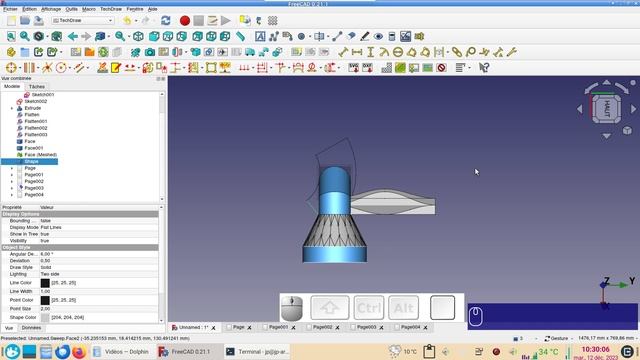The image size is (640, 360).
Task: Select the Isometric view cube icon
Action: tap(138, 36)
